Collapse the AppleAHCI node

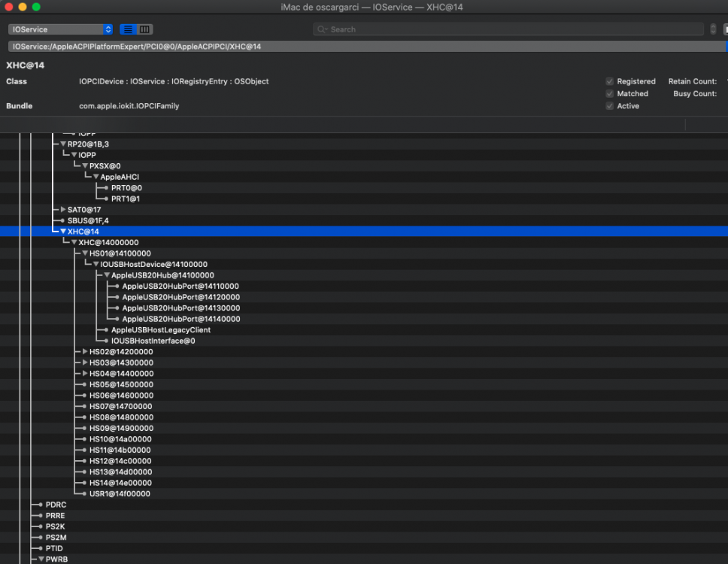(96, 177)
